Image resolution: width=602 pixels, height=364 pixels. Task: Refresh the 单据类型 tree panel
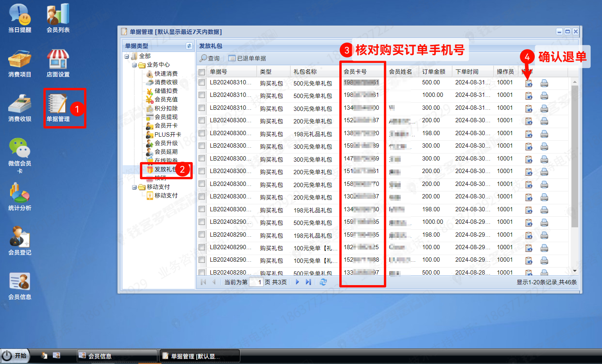click(x=189, y=46)
